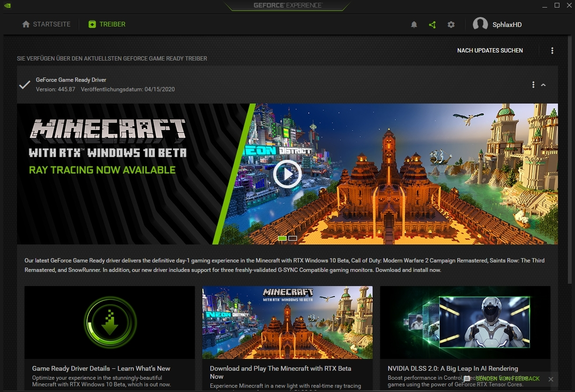Open driver options three-dot menu
Screen dimensions: 575x392
pos(533,85)
